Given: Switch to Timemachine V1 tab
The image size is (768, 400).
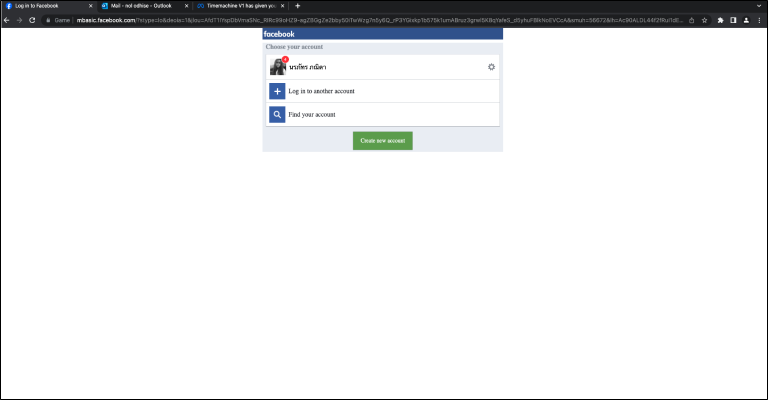Looking at the screenshot, I should coord(240,6).
